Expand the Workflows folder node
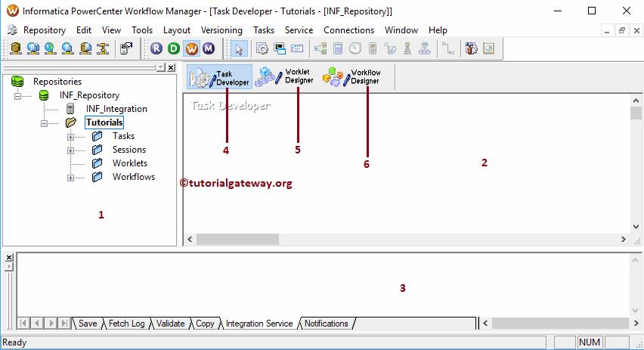Viewport: 644px width, 350px height. tap(70, 178)
